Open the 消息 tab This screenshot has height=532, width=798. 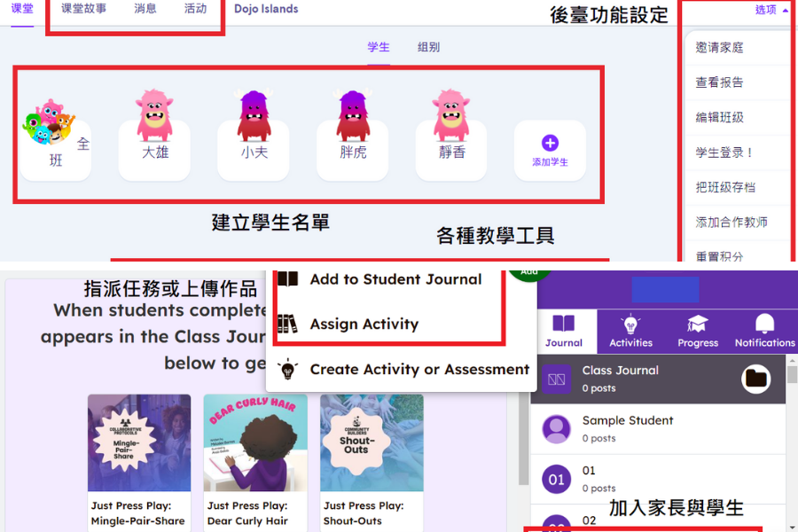[145, 9]
